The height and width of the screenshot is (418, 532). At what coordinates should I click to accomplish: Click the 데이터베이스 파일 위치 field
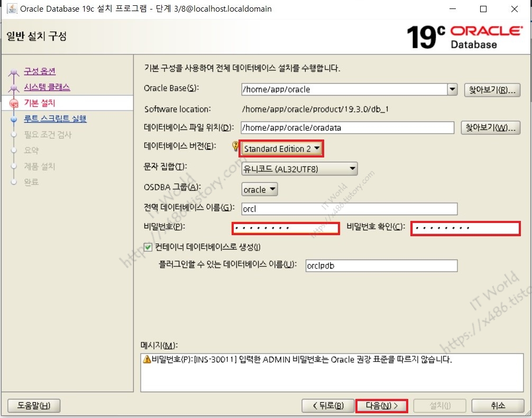click(347, 128)
